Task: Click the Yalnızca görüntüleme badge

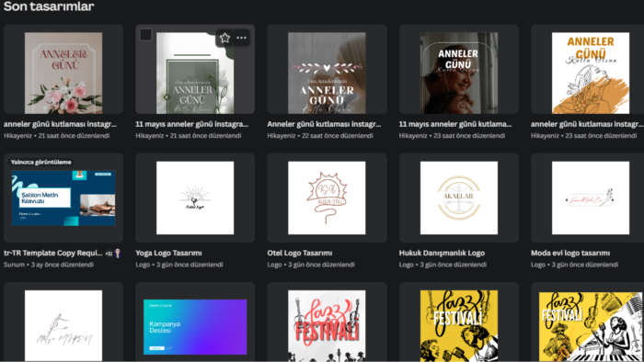Action: point(41,162)
